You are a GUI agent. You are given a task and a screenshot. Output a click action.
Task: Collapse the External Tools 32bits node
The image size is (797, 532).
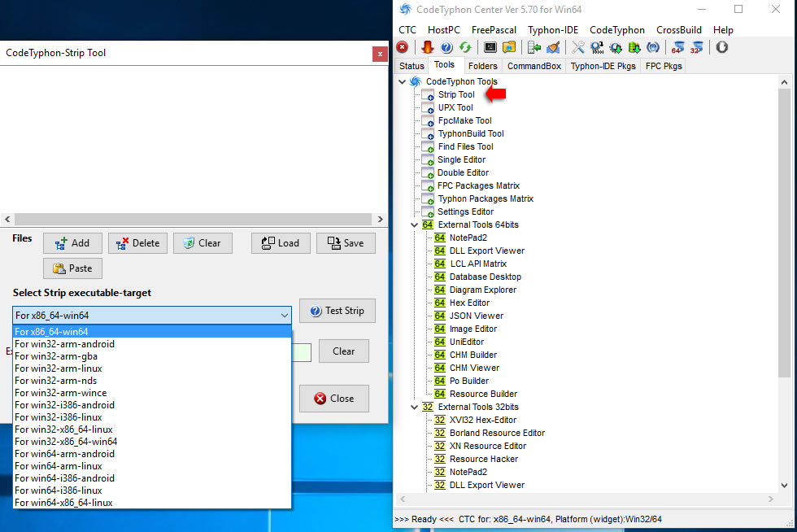pos(414,407)
